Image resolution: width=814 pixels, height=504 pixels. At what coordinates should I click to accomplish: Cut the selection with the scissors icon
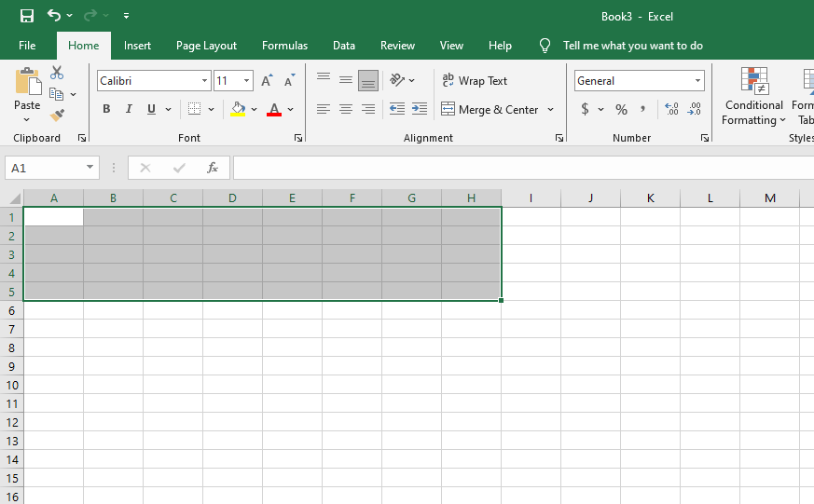[x=57, y=73]
